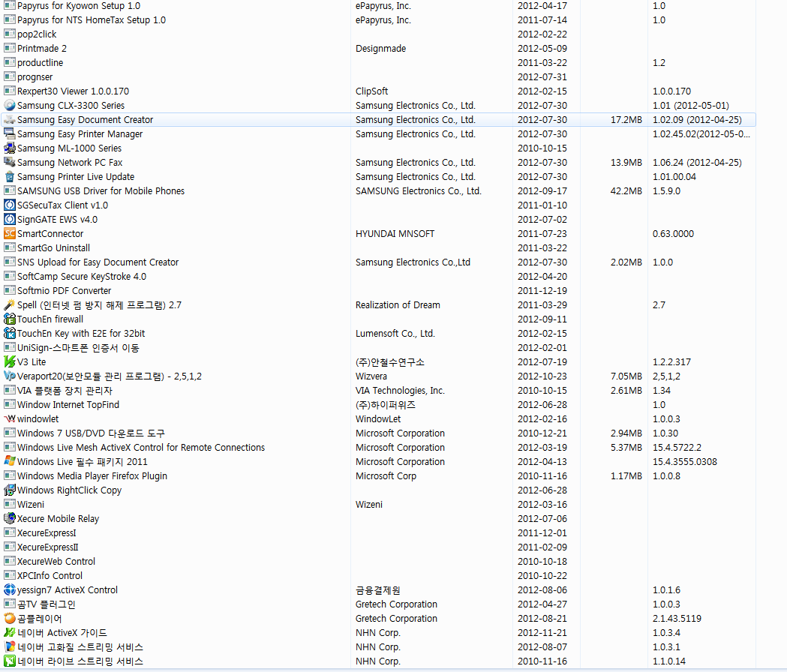Viewport: 787px width, 672px height.
Task: Select the Rexpert30 Viewer 1.0.0.170 row
Action: [73, 91]
